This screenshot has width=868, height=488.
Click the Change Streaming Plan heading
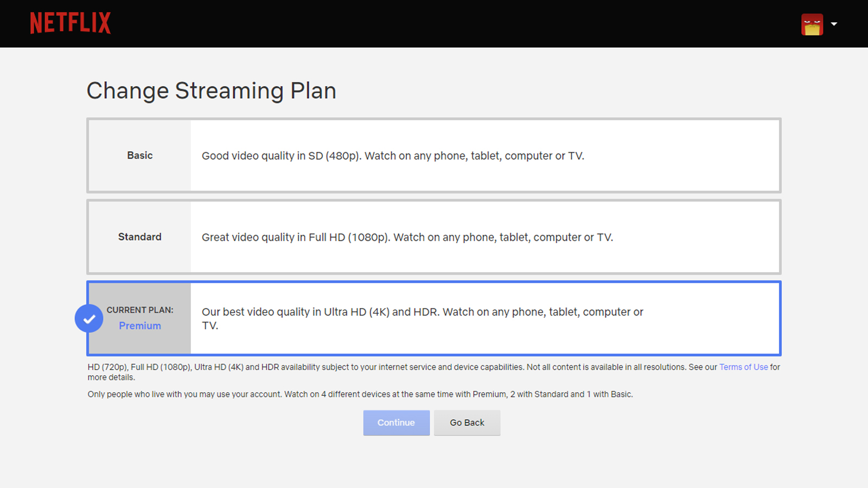click(x=212, y=91)
